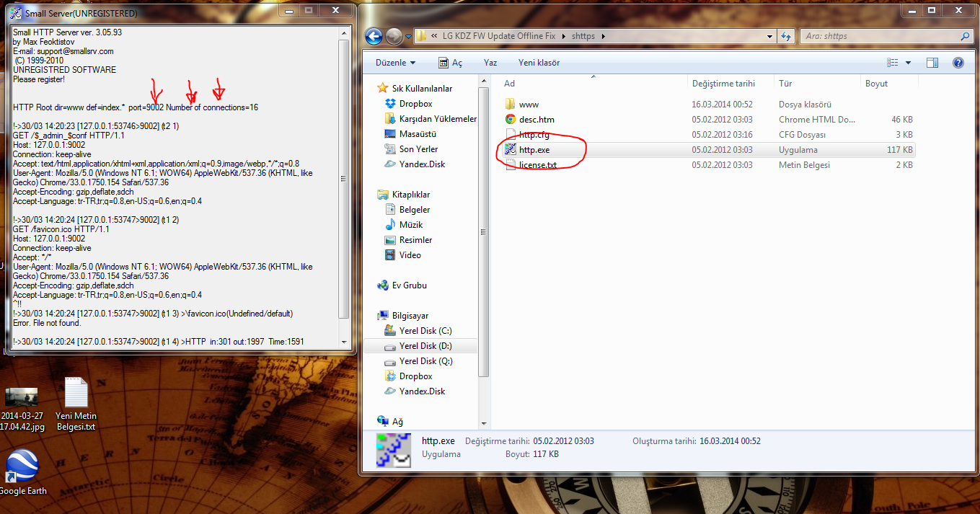Open Resimler library
Screen dimensions: 980x514
(415, 240)
